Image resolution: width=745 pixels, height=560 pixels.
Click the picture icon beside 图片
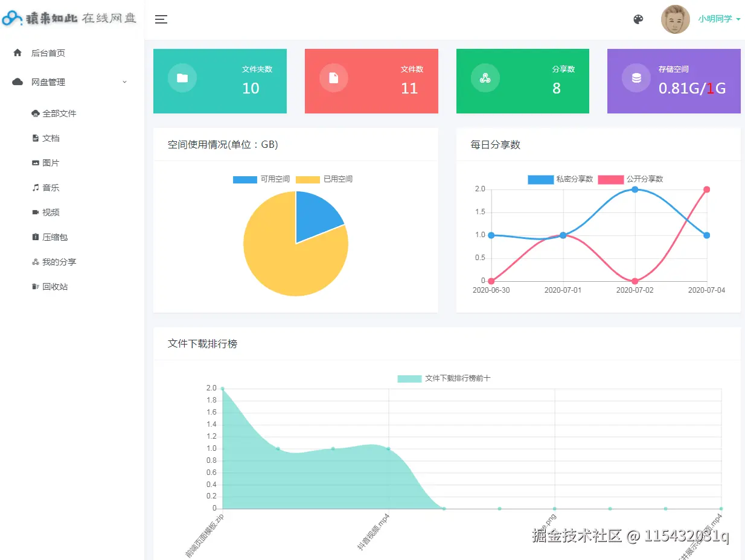tap(35, 163)
